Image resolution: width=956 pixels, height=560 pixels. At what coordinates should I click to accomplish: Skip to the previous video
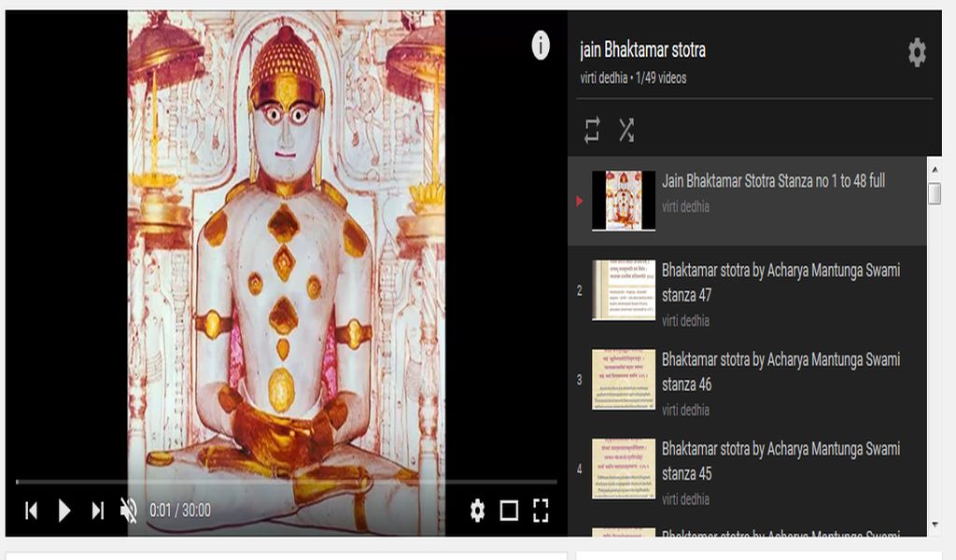point(31,511)
